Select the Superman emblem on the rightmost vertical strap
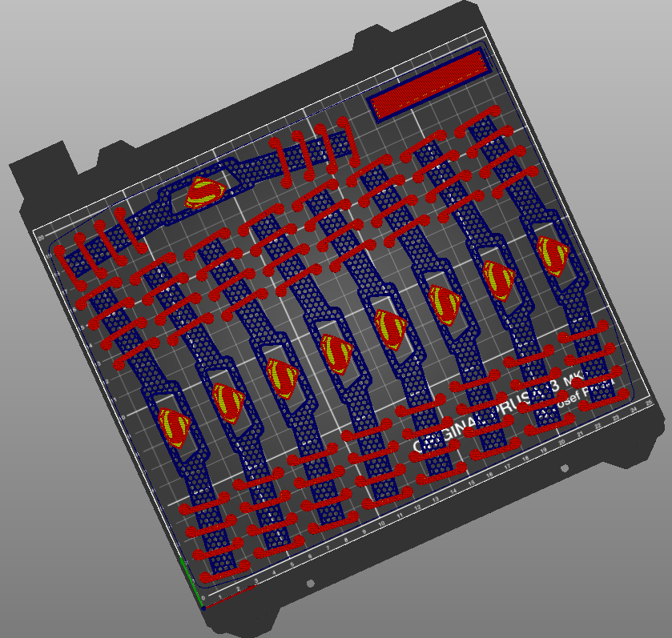672x638 pixels. 553,255
